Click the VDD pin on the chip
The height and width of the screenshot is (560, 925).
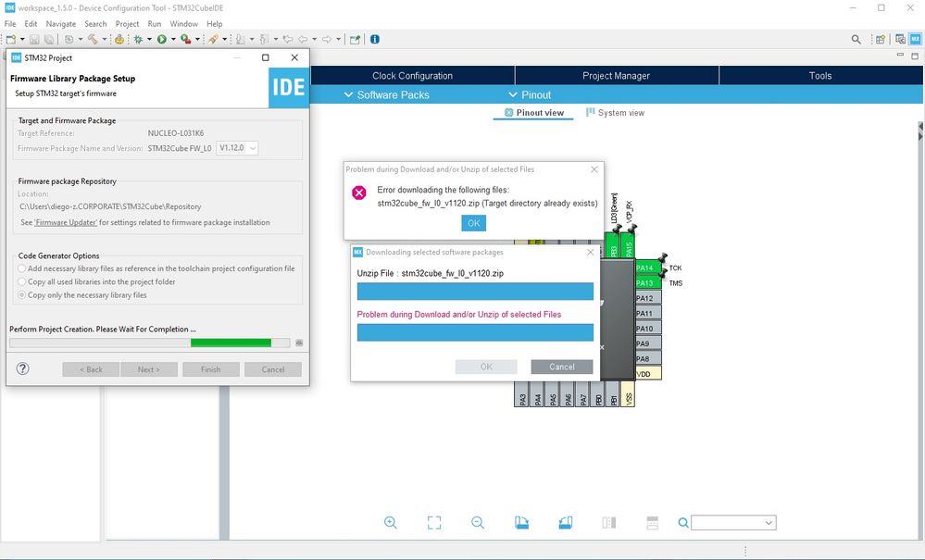coord(648,374)
